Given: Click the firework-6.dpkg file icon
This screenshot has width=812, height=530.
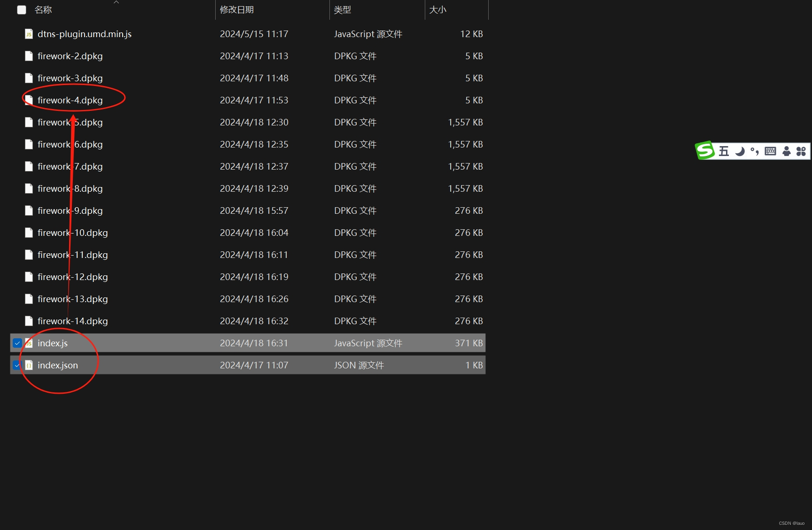Looking at the screenshot, I should 29,144.
